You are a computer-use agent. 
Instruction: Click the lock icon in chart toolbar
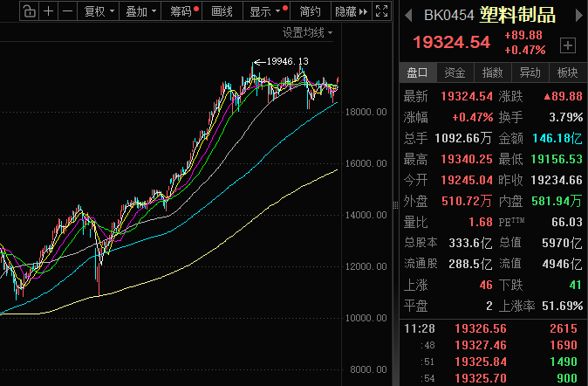(x=30, y=11)
